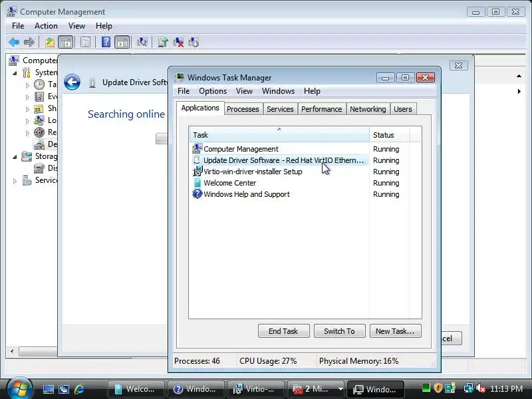The height and width of the screenshot is (399, 532).
Task: Click Update Driver Software toolbar icon
Action: pyautogui.click(x=163, y=43)
